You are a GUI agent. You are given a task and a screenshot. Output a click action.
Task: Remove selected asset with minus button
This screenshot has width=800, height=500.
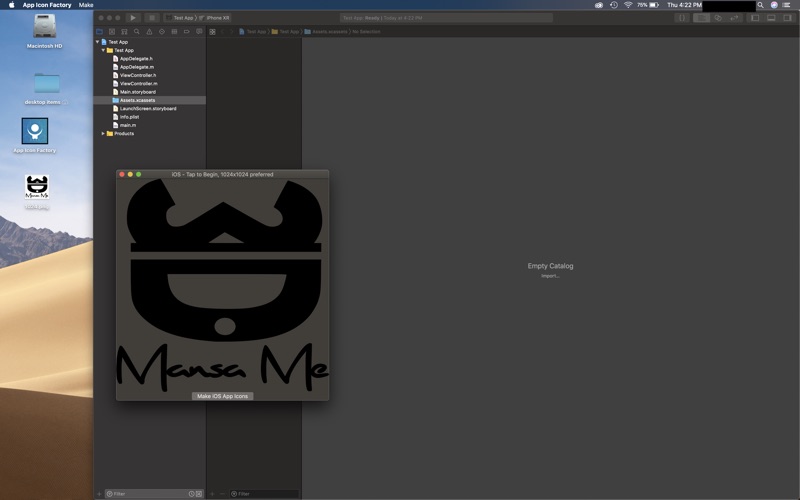(222, 494)
